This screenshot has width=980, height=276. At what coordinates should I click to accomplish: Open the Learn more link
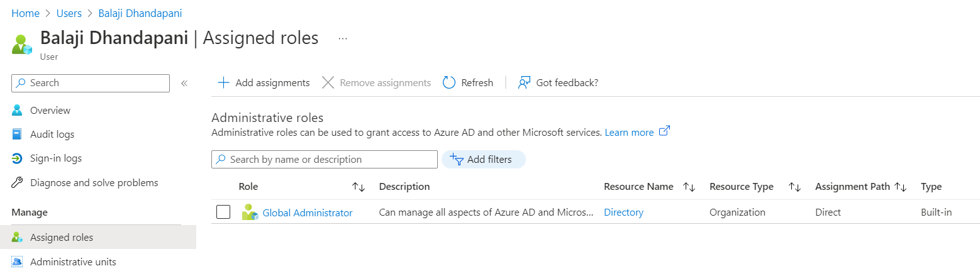(629, 132)
